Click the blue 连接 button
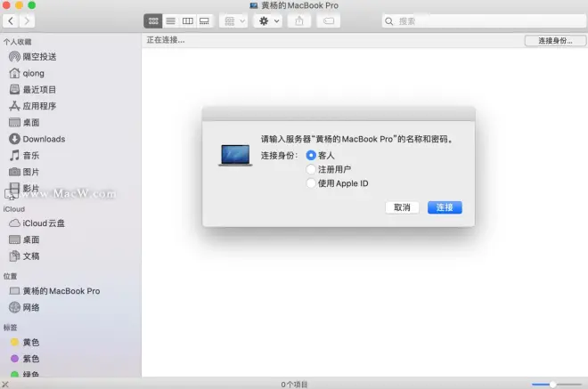Screen dimensions: 588x389 pos(445,207)
